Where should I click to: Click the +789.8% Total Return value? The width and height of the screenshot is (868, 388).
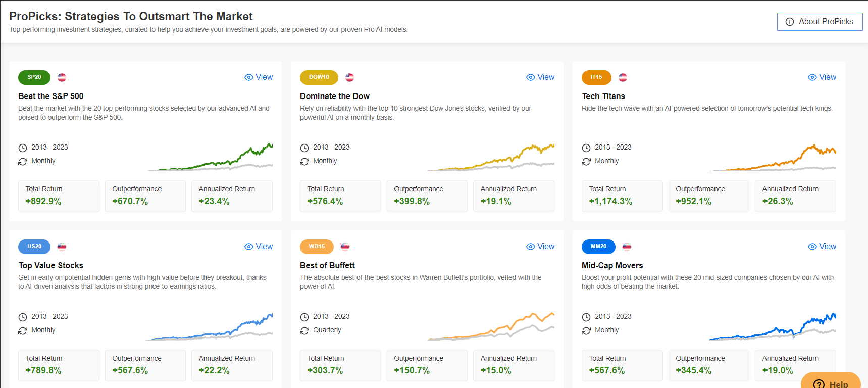click(43, 370)
